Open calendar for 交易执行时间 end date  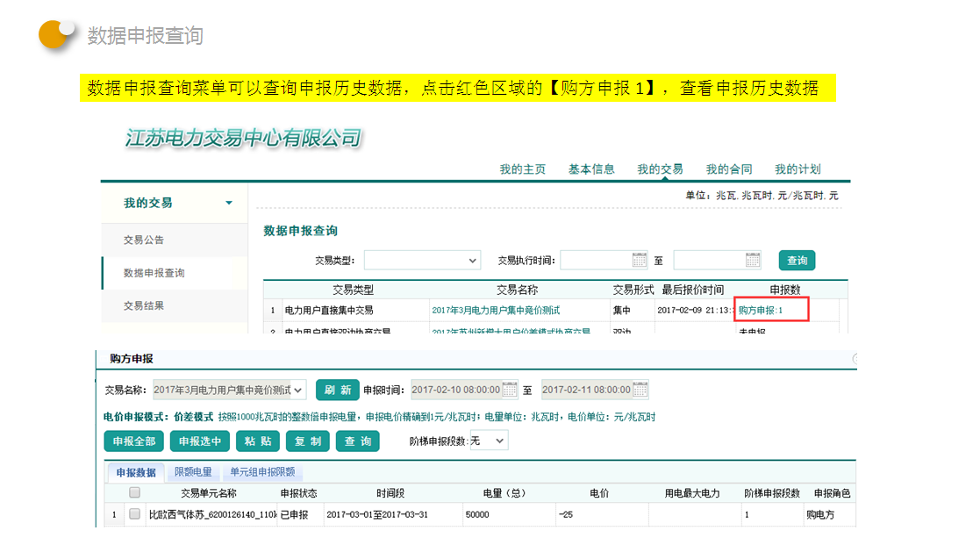[x=753, y=260]
